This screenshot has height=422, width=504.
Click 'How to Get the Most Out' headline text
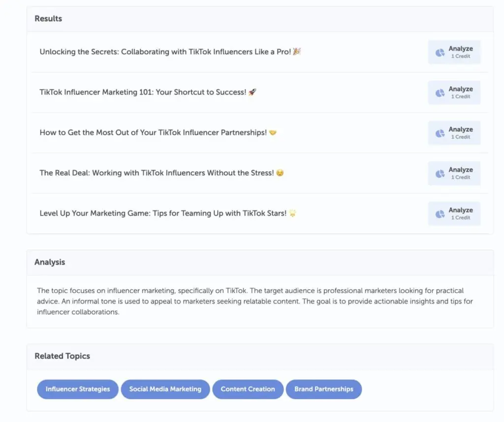153,132
